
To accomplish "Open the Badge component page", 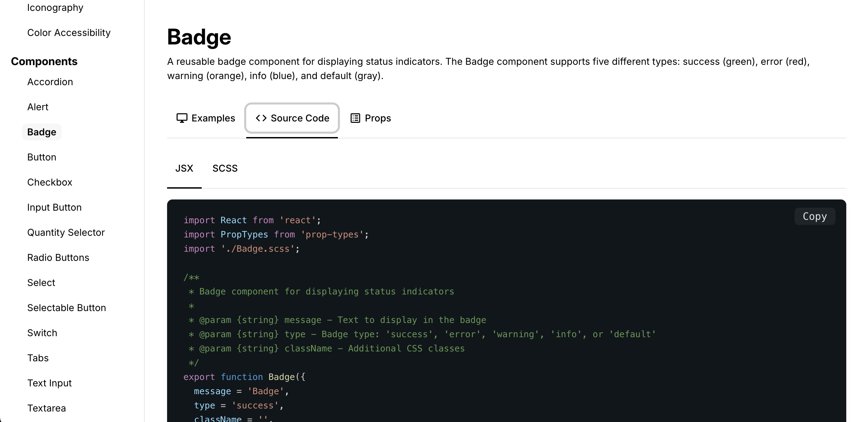I will (41, 132).
